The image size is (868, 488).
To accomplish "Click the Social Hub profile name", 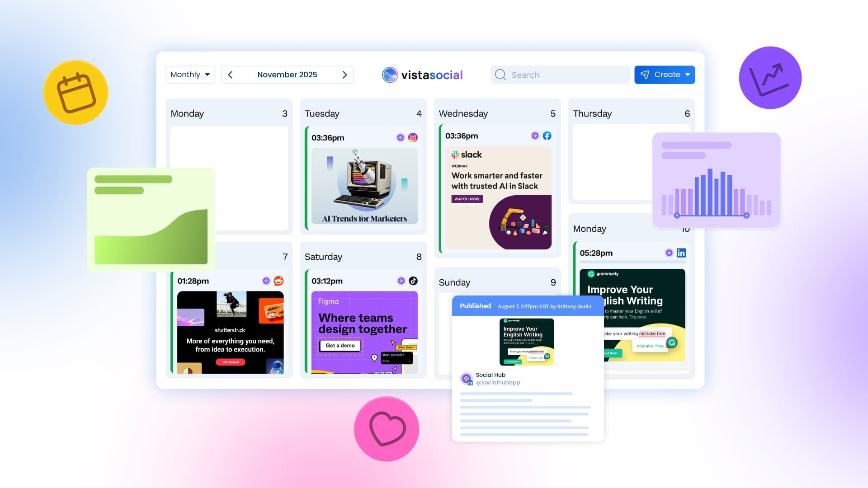I will point(491,375).
